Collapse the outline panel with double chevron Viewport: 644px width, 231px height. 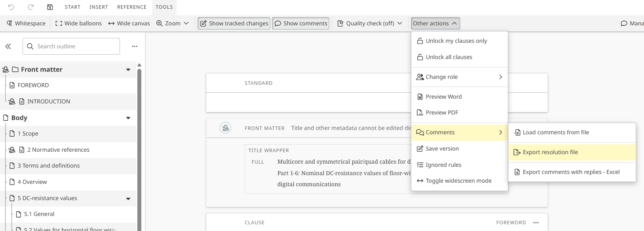(8, 46)
